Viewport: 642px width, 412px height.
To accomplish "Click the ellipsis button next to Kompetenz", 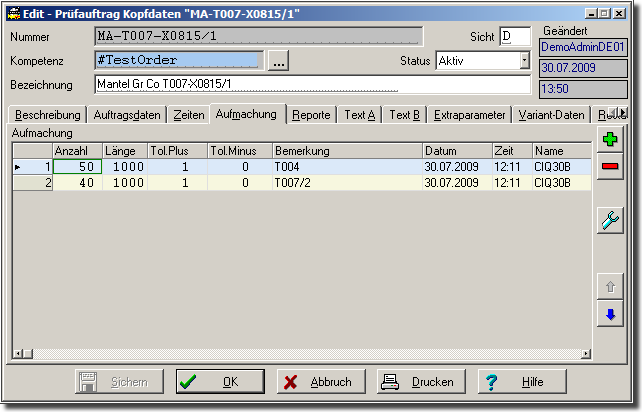I will coord(279,61).
